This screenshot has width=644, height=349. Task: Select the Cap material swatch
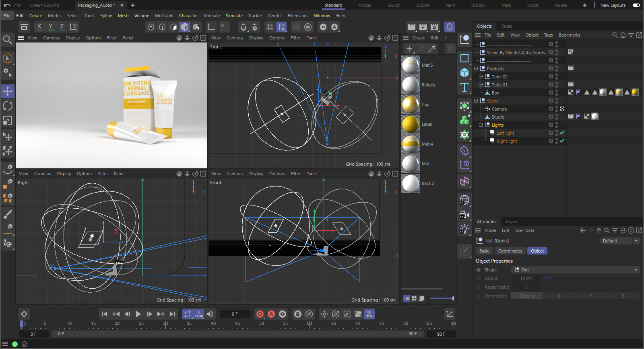point(411,105)
